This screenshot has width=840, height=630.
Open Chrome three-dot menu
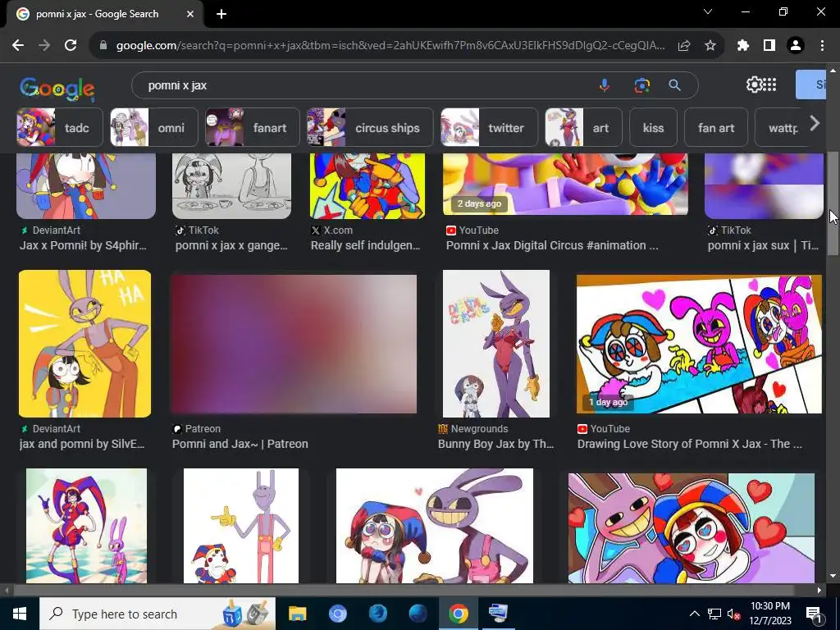click(x=822, y=46)
